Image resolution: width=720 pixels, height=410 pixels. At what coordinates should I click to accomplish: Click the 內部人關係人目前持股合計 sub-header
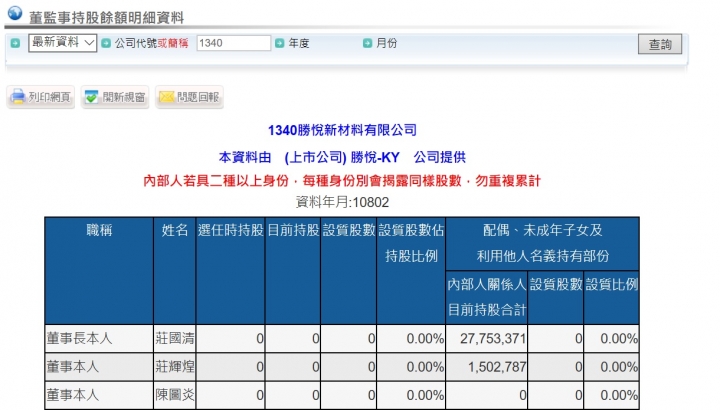click(x=487, y=298)
